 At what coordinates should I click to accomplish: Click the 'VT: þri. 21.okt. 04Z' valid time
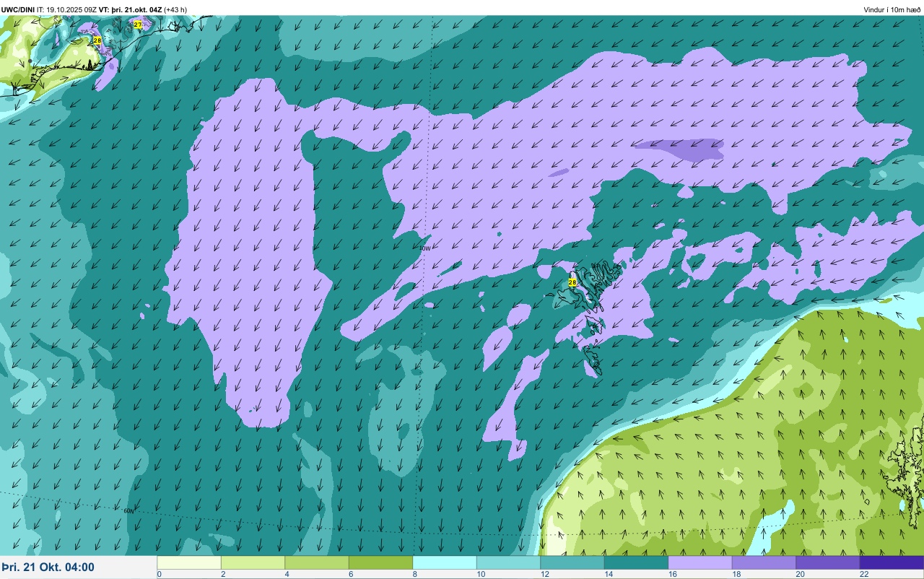pyautogui.click(x=131, y=9)
